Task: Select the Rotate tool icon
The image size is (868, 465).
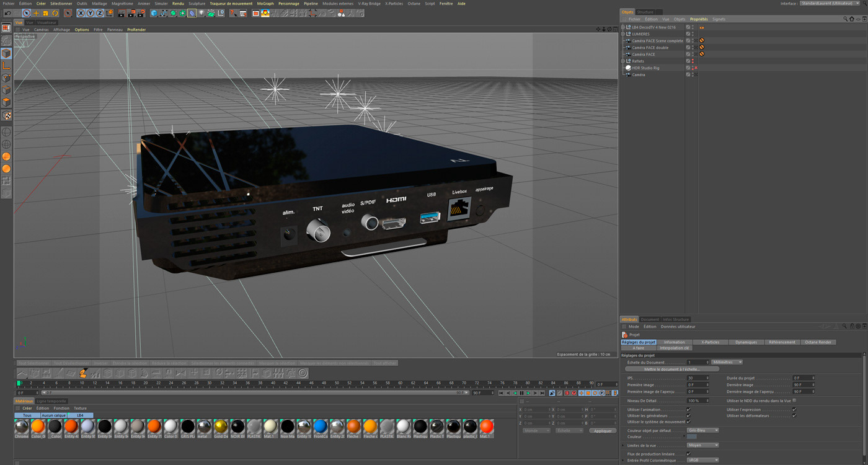Action: tap(55, 13)
